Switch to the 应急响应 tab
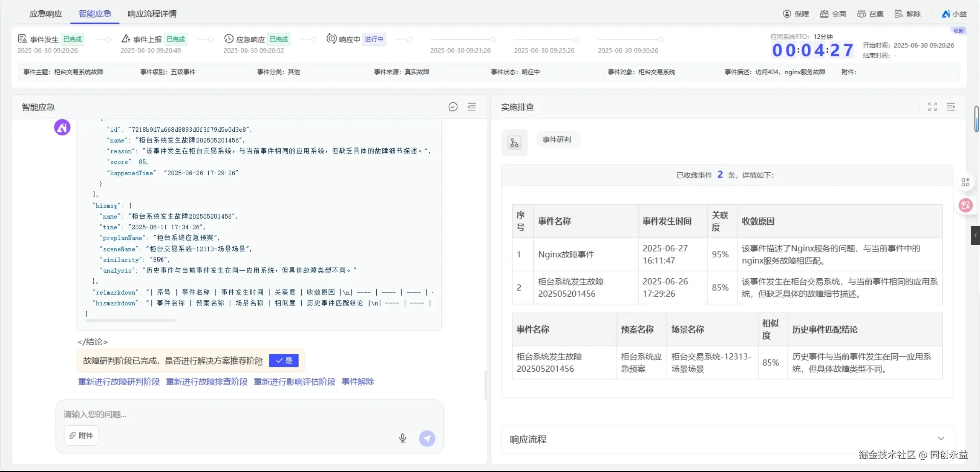Screen dimensions: 980x472 (x=46, y=14)
